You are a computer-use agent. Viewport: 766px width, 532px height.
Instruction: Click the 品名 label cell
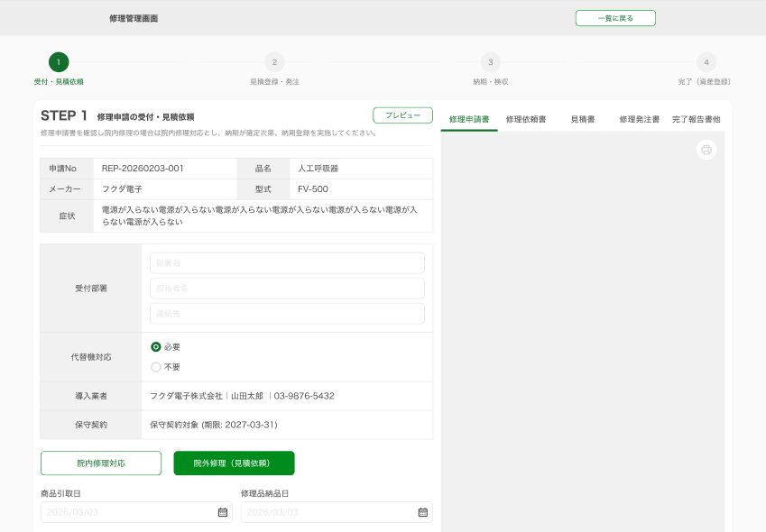tap(263, 169)
